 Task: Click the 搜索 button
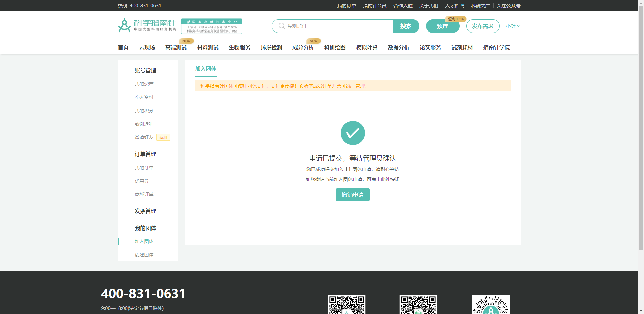click(x=406, y=26)
